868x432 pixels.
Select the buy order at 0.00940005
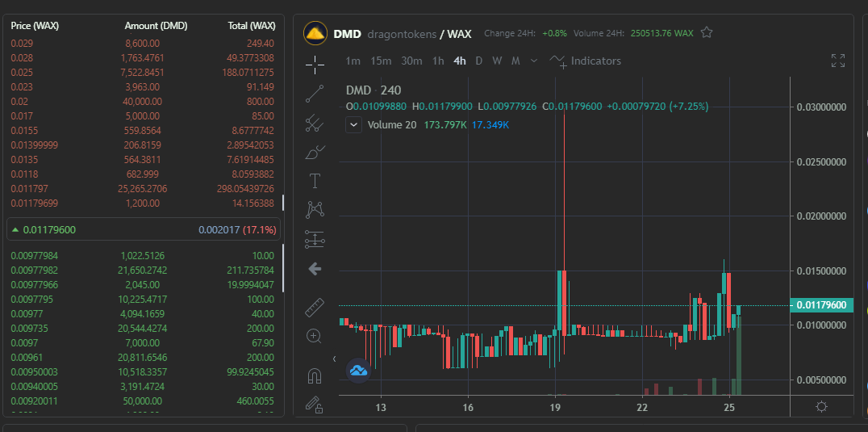pyautogui.click(x=144, y=387)
